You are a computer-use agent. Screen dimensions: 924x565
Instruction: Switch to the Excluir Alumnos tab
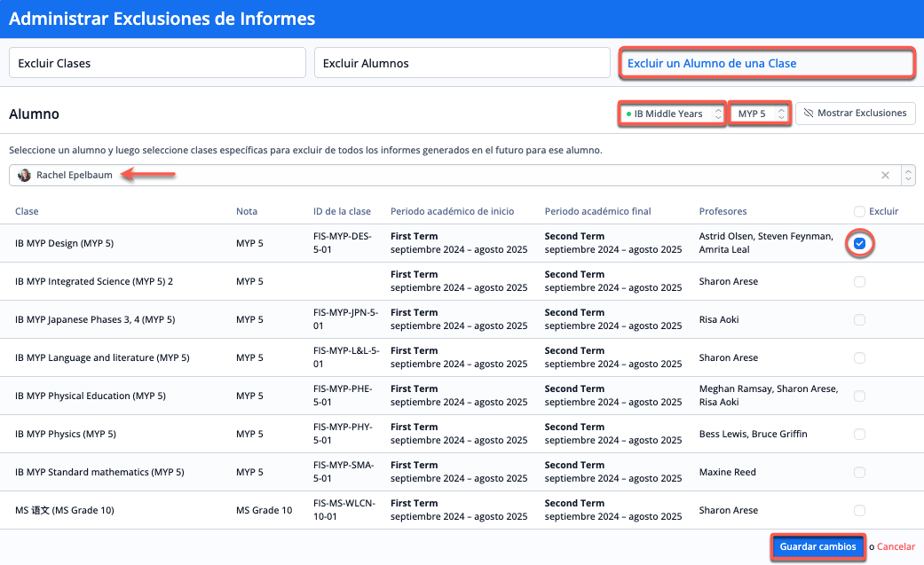(x=462, y=63)
